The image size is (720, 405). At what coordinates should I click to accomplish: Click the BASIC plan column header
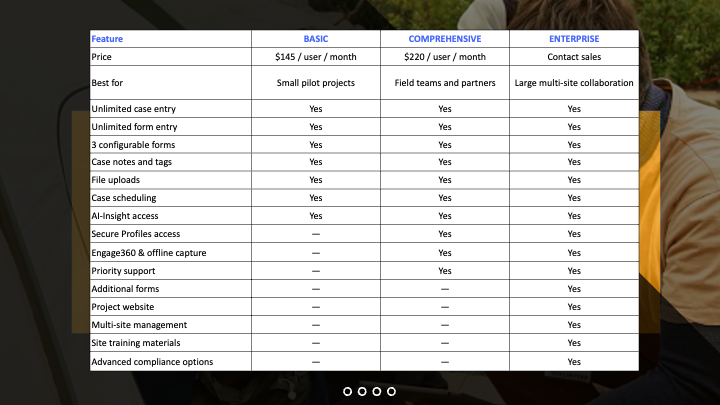tap(316, 39)
